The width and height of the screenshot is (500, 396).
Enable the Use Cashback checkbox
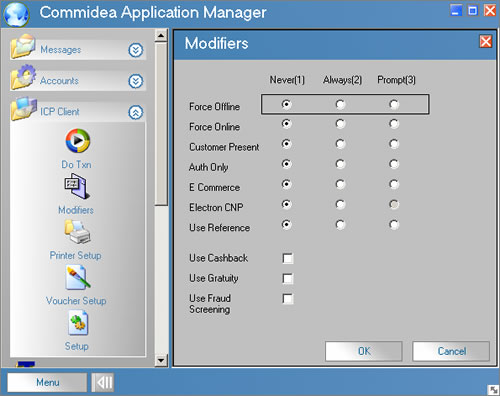pyautogui.click(x=288, y=258)
